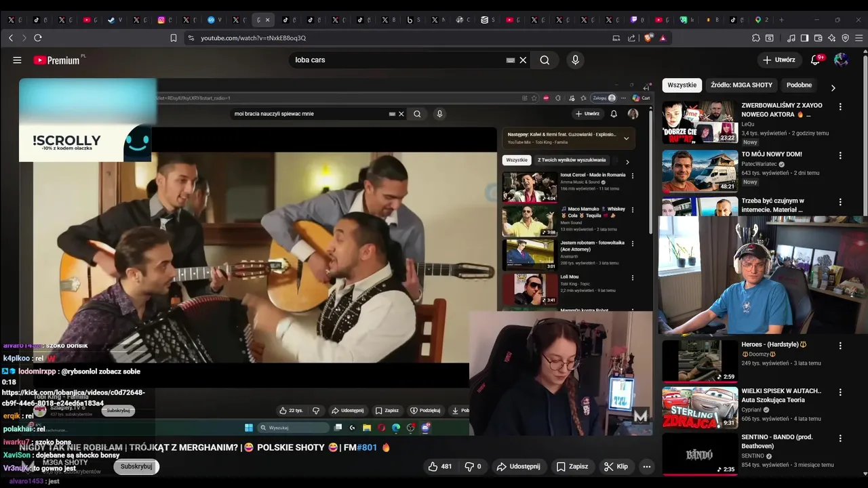Switch to the Google Maps tab

coord(758,20)
